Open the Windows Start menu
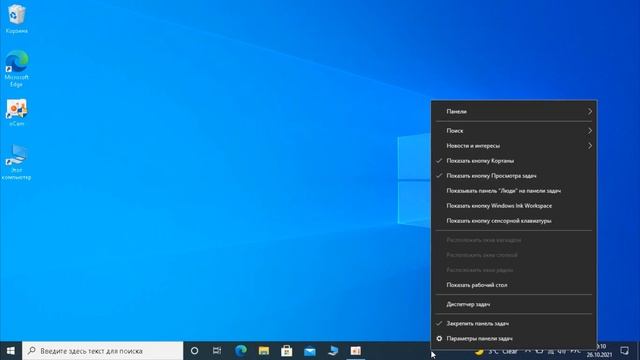This screenshot has width=640, height=360. [11, 351]
